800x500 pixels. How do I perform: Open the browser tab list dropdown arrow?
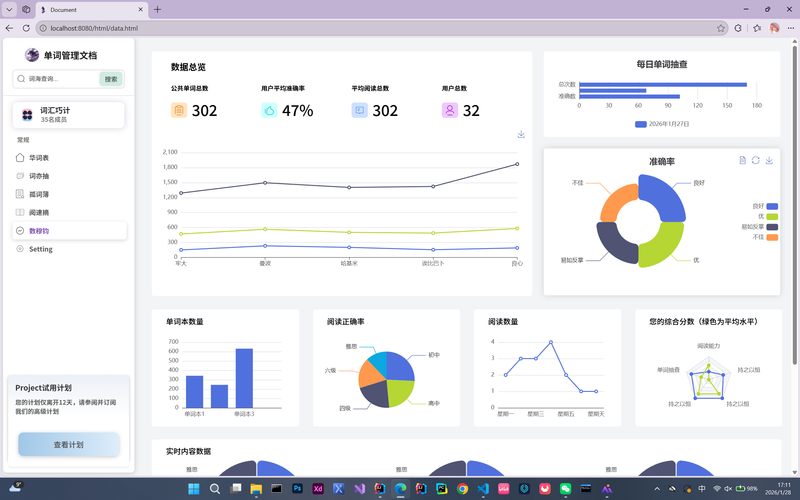pyautogui.click(x=11, y=9)
